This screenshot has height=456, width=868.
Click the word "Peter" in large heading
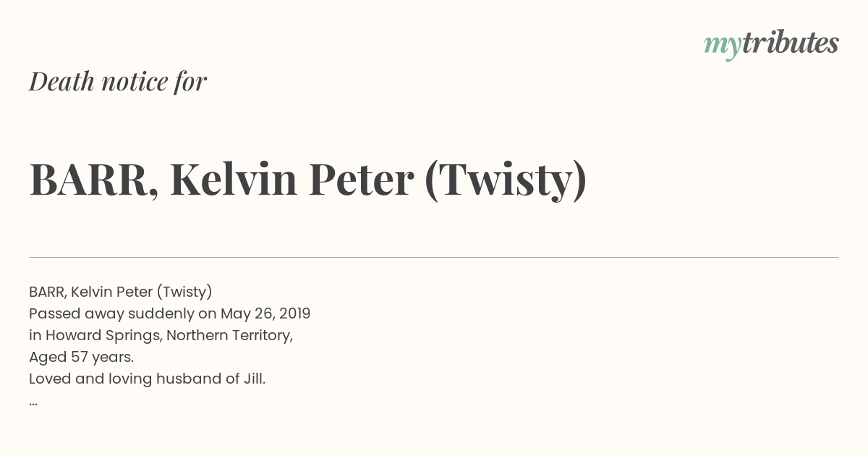click(361, 180)
